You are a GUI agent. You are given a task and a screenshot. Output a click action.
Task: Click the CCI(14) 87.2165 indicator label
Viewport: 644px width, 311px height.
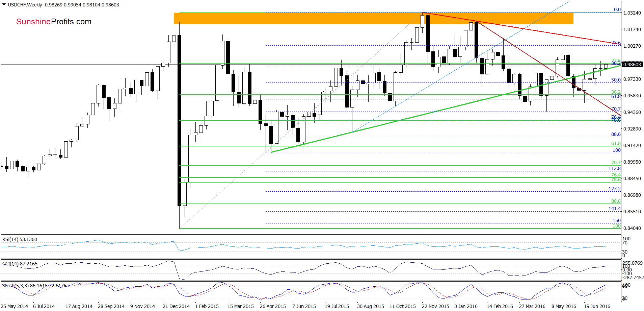(20, 264)
